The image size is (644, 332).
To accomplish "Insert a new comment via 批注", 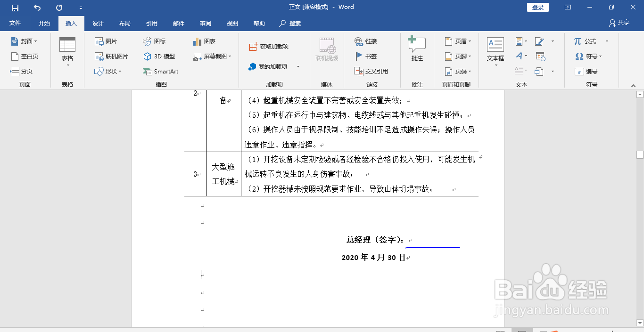I will pos(417,49).
